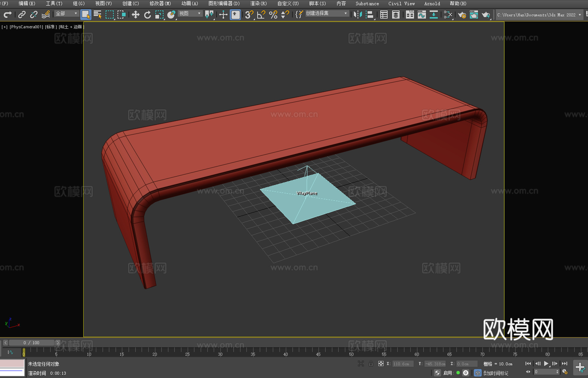Click the time slider 0 / 100 handle
This screenshot has width=588, height=378.
32,343
